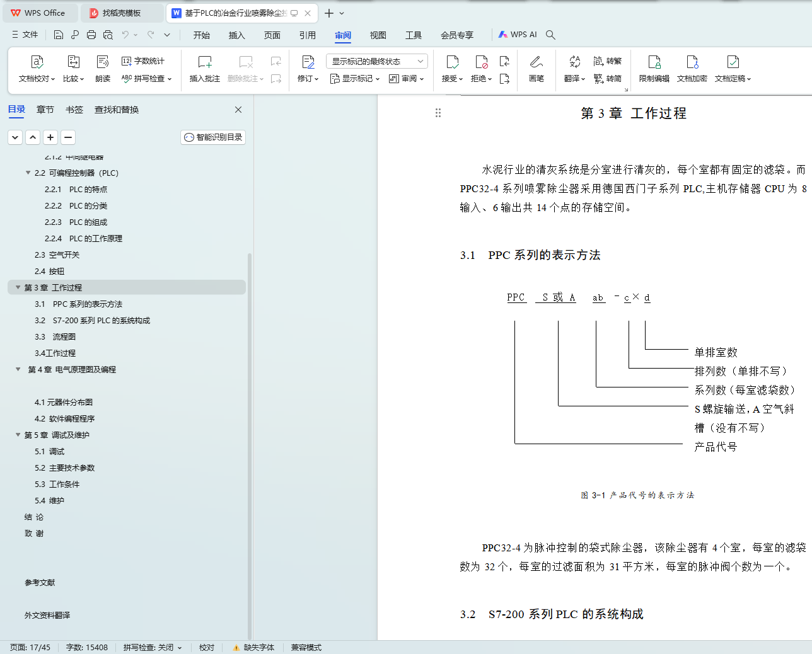
Task: Jump to 3.2 S7-200 系列 PLC 的系统构成 in outline
Action: click(x=93, y=320)
